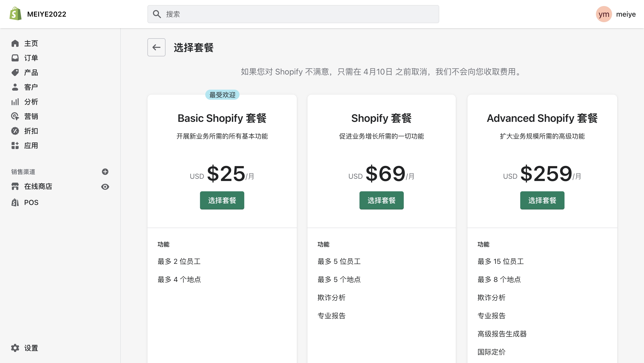View online store with eye icon
This screenshot has height=363, width=644.
point(105,187)
